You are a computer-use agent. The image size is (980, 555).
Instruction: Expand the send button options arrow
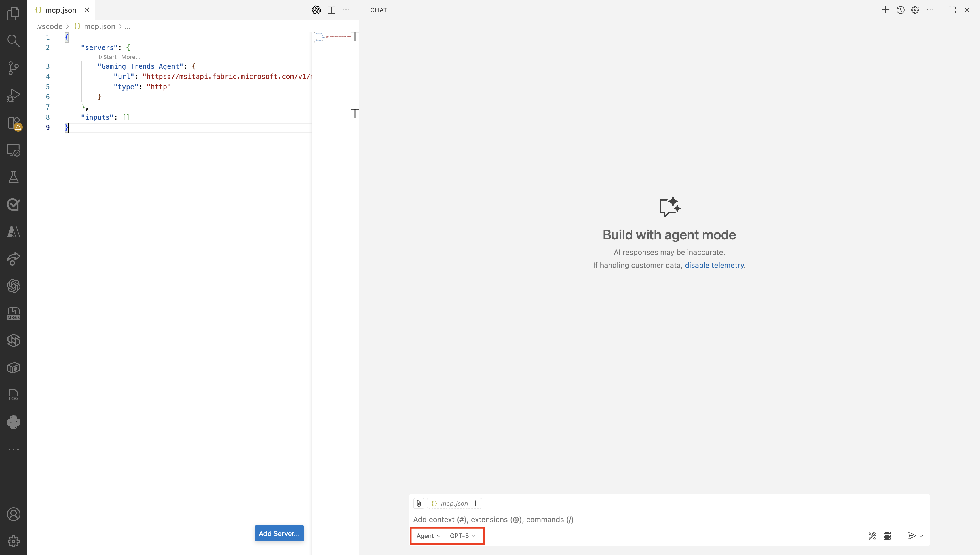click(x=921, y=536)
